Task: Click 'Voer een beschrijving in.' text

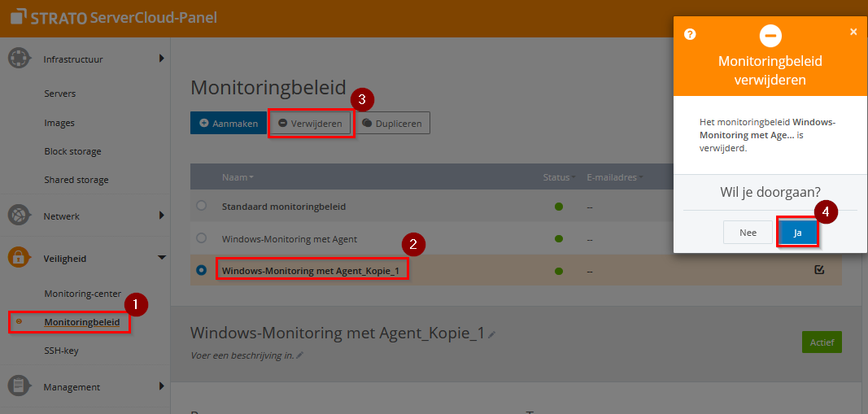Action: pos(242,355)
